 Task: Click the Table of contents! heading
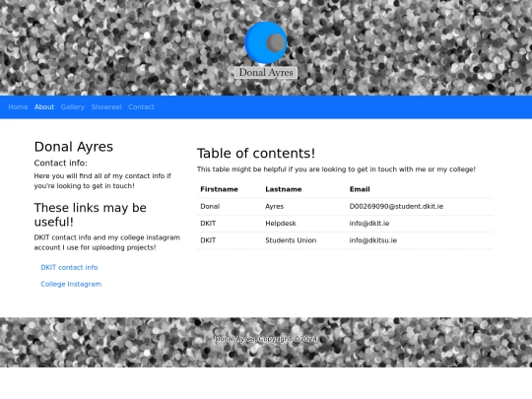[x=256, y=154]
